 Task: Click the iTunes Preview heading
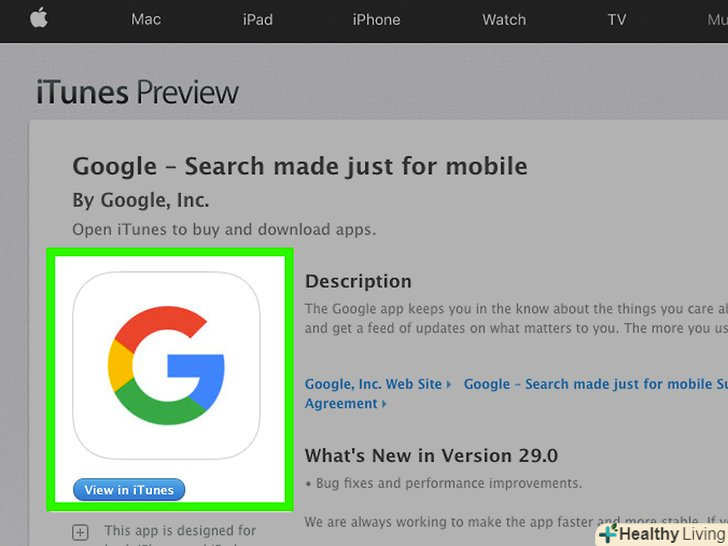pos(137,92)
